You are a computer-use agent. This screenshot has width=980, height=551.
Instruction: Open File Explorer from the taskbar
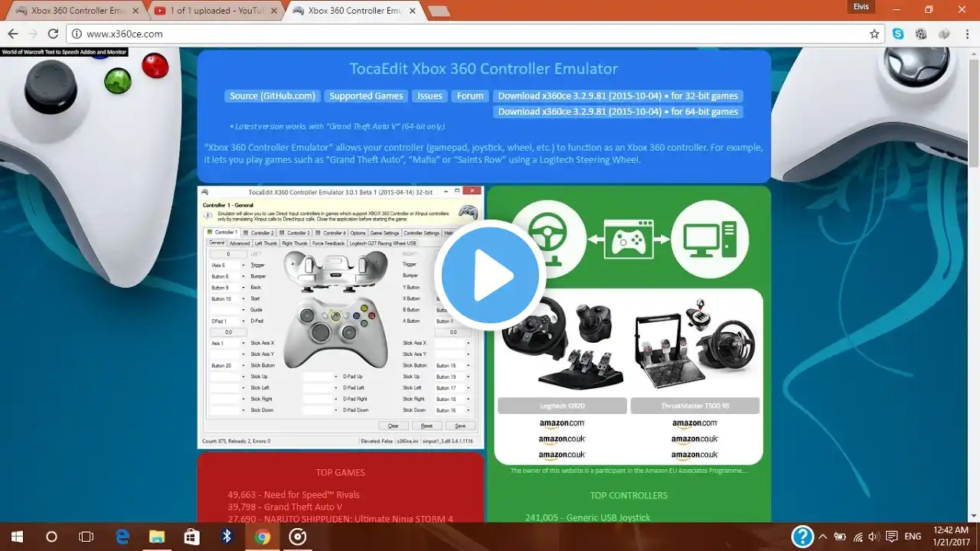click(x=156, y=537)
